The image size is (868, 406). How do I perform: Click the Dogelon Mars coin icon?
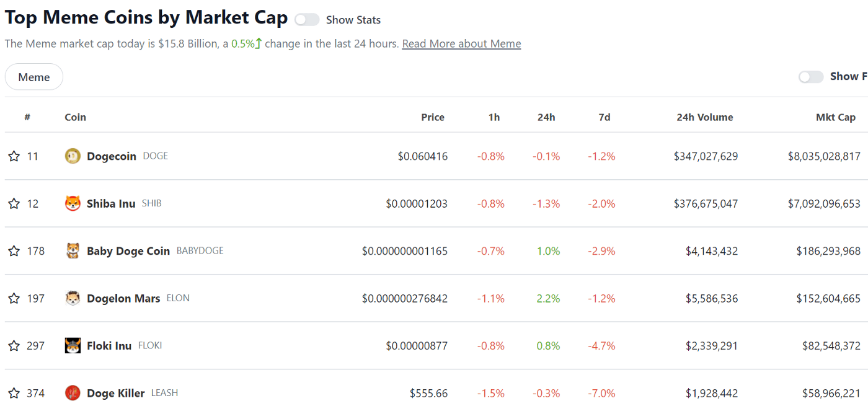pyautogui.click(x=73, y=298)
